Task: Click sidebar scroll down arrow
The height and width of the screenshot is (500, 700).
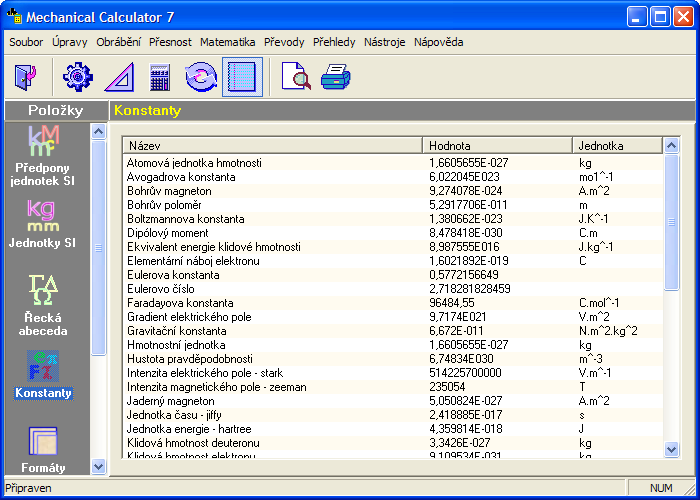Action: 98,467
